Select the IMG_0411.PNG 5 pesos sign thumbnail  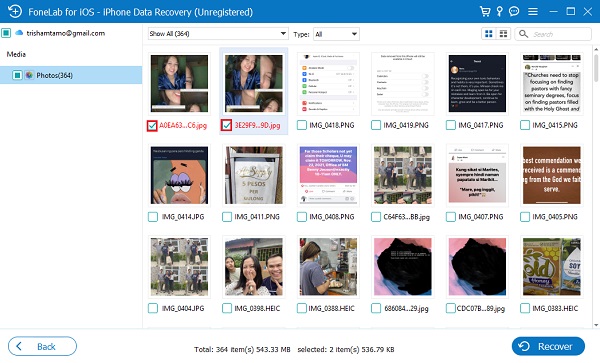254,175
